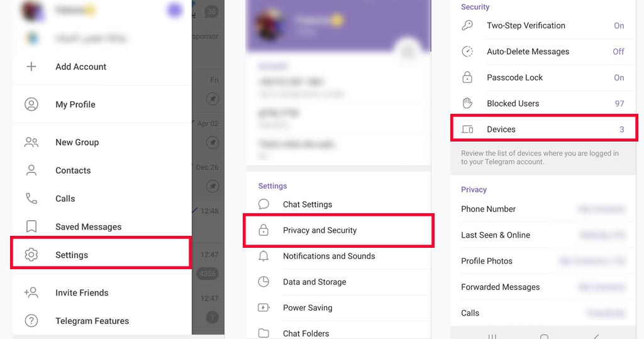This screenshot has height=339, width=644.
Task: Click the Notifications and Sounds bell icon
Action: [264, 256]
